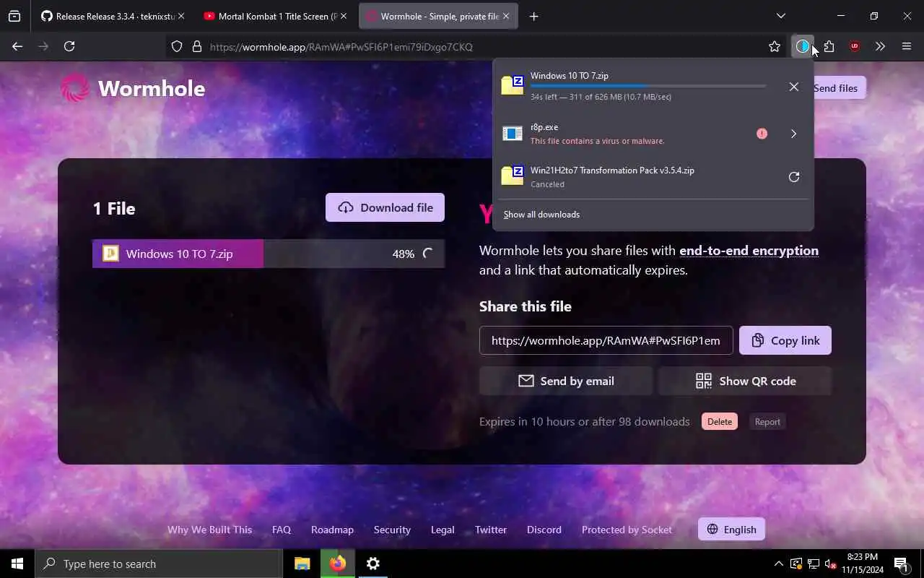Close the GitHub Release tab
The image size is (924, 578).
coord(180,16)
